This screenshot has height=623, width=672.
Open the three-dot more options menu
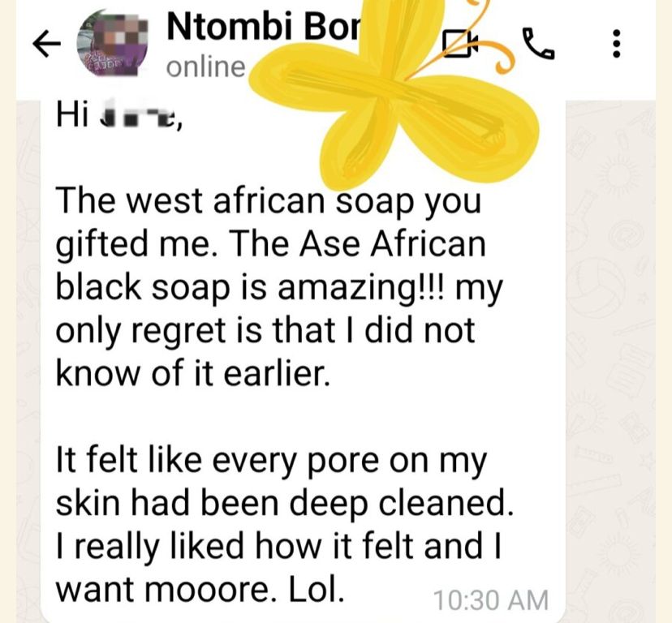[x=616, y=44]
